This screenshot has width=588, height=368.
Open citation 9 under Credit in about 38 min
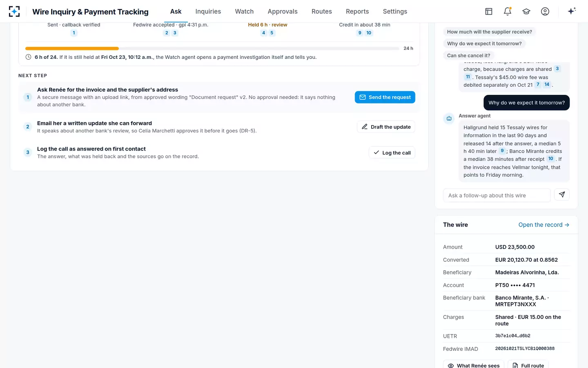tap(360, 33)
